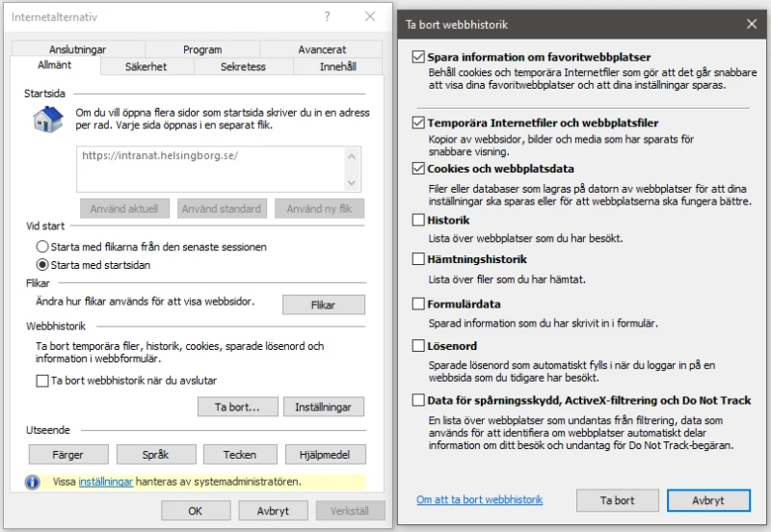The image size is (771, 532).
Task: Check the Historik checkbox
Action: tap(418, 220)
